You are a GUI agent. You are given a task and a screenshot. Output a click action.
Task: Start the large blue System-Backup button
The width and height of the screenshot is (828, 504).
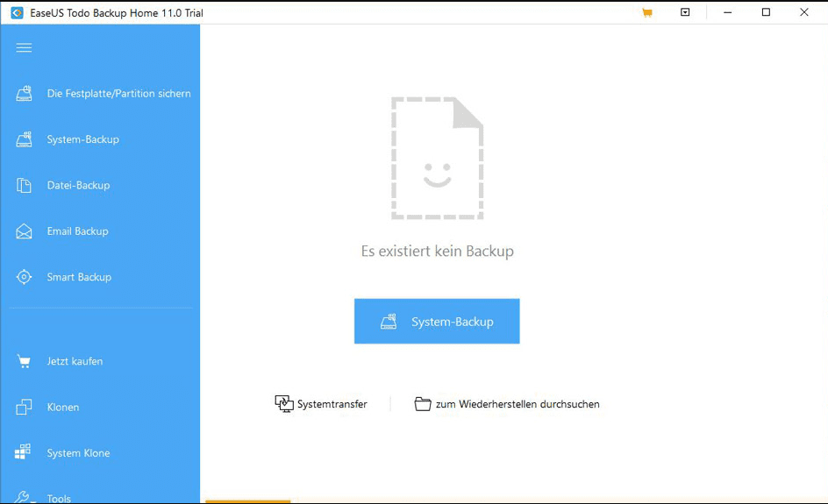coord(437,322)
